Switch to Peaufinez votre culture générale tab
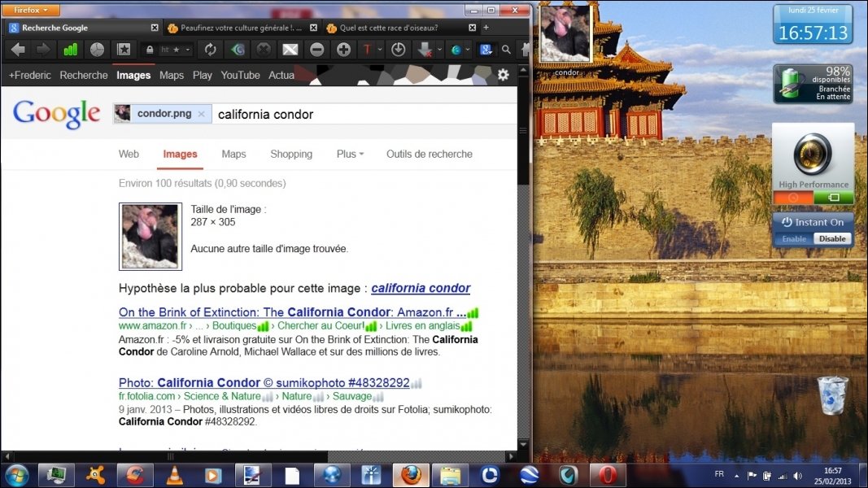Screen dimensions: 868x488 pos(242,28)
